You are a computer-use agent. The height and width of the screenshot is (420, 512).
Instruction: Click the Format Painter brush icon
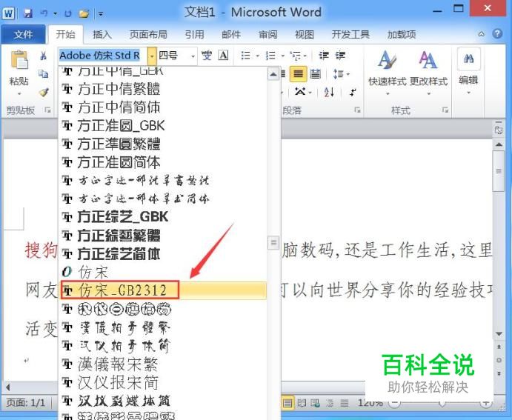44,93
